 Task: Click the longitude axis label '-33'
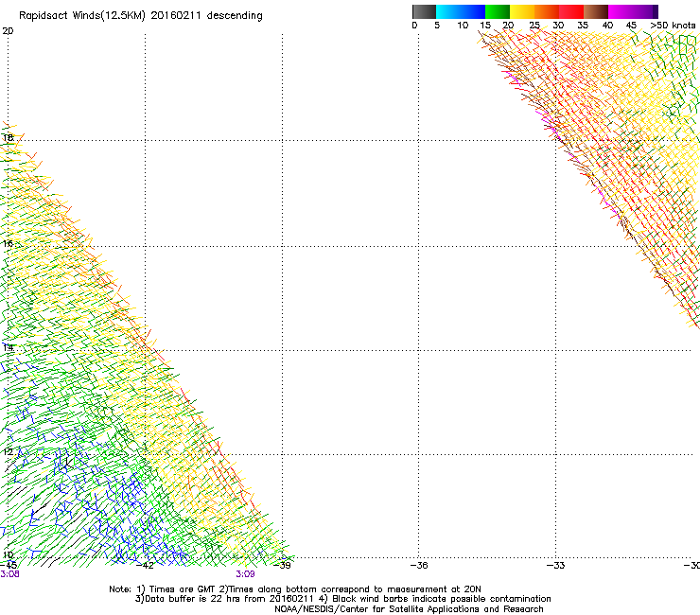tap(556, 565)
